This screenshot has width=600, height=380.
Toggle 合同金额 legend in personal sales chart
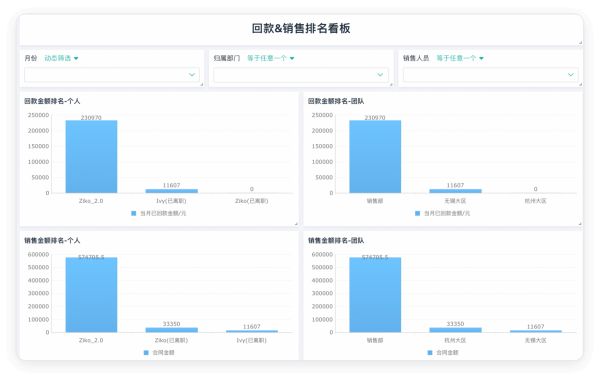[x=159, y=352]
